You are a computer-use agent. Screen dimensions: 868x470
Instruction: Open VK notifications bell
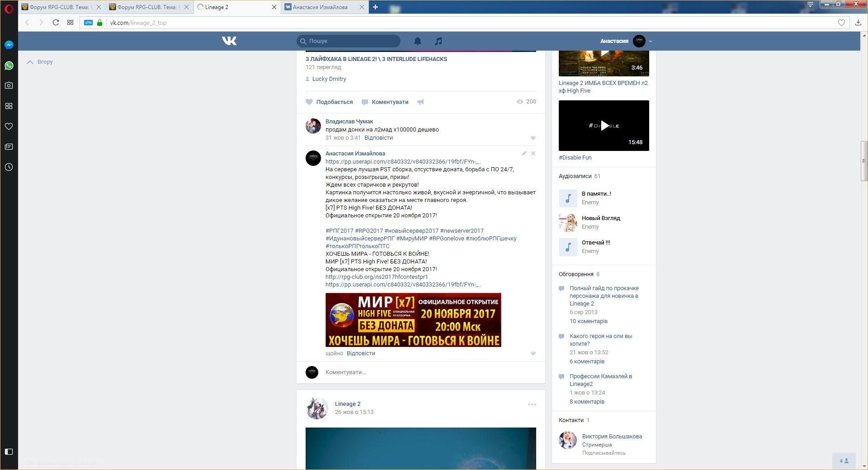click(418, 41)
